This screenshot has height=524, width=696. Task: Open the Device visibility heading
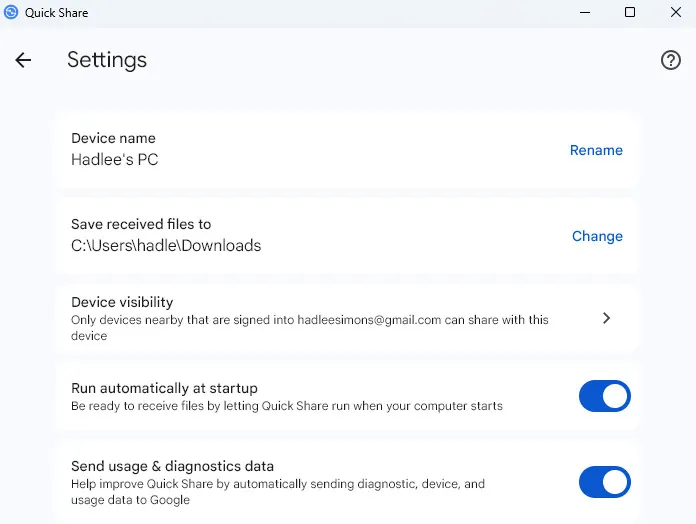click(122, 302)
